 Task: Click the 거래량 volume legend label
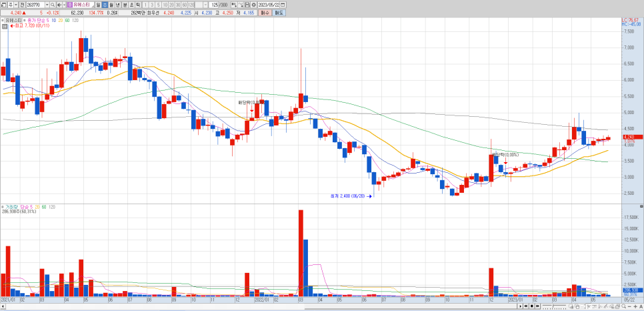pos(11,206)
